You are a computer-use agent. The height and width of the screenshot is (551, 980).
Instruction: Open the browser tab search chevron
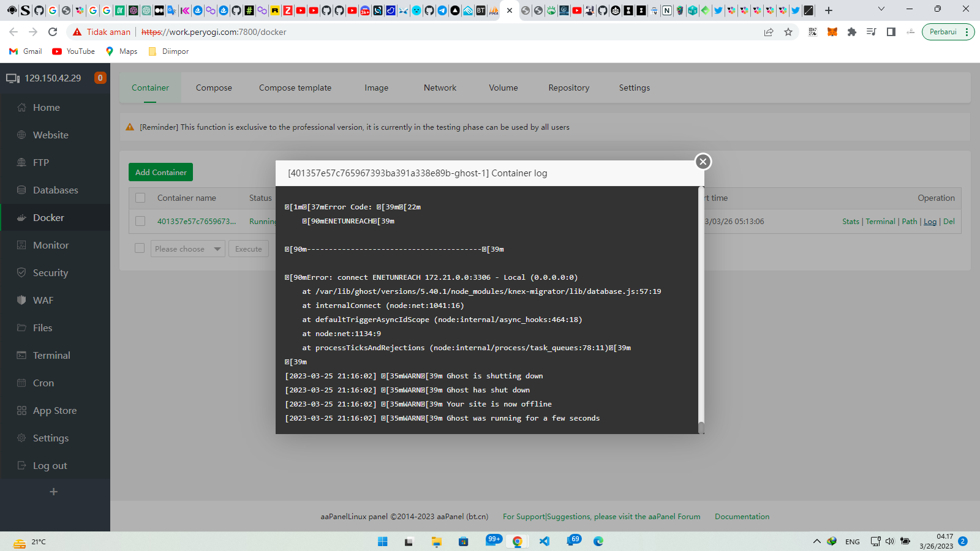(x=881, y=9)
